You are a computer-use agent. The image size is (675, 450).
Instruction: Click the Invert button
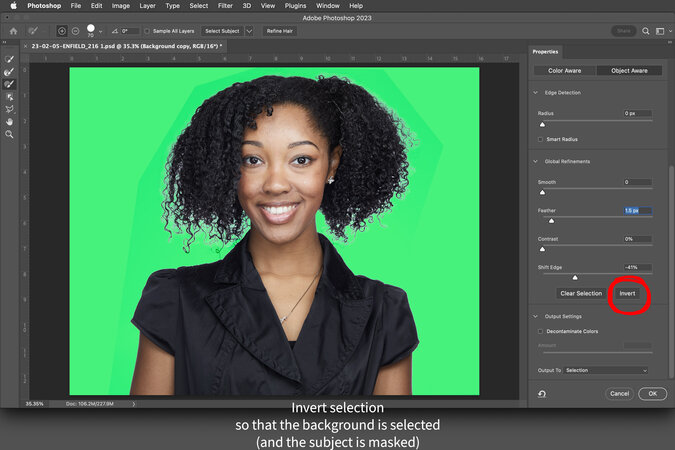[x=627, y=293]
